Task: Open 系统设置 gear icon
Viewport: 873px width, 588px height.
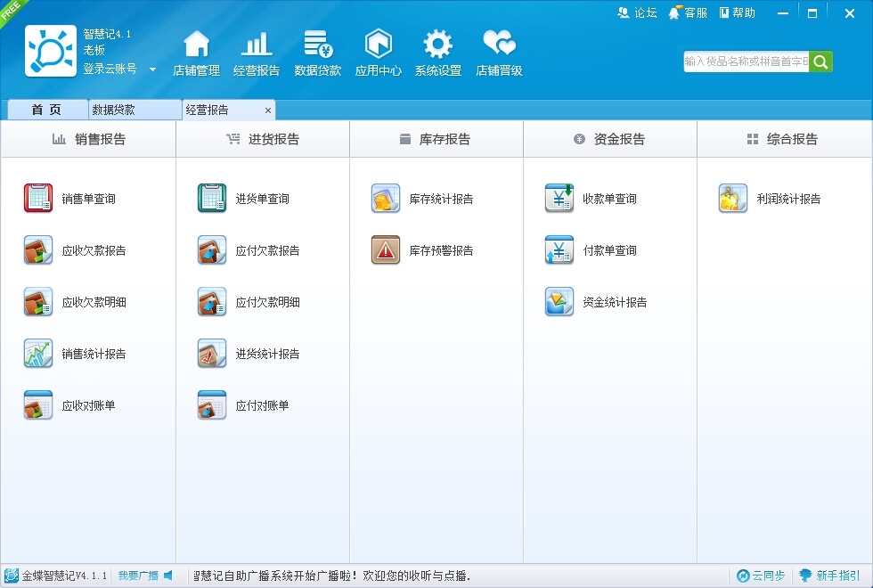Action: tap(438, 44)
